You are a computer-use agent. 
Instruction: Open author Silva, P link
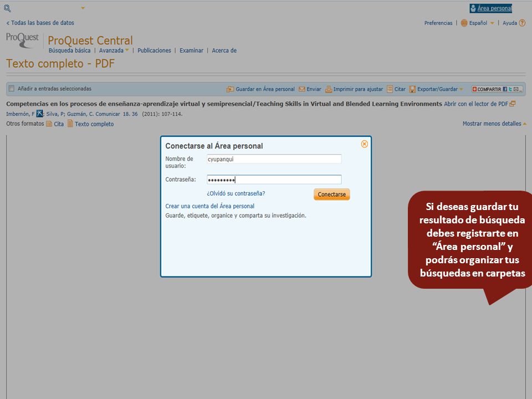55,114
